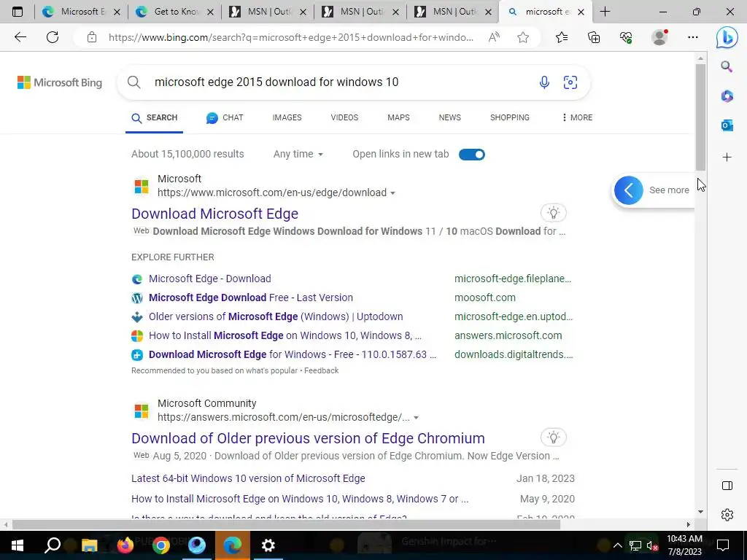Screen dimensions: 747x560
Task: Click the vertical scrollbar thumb
Action: pos(700,117)
